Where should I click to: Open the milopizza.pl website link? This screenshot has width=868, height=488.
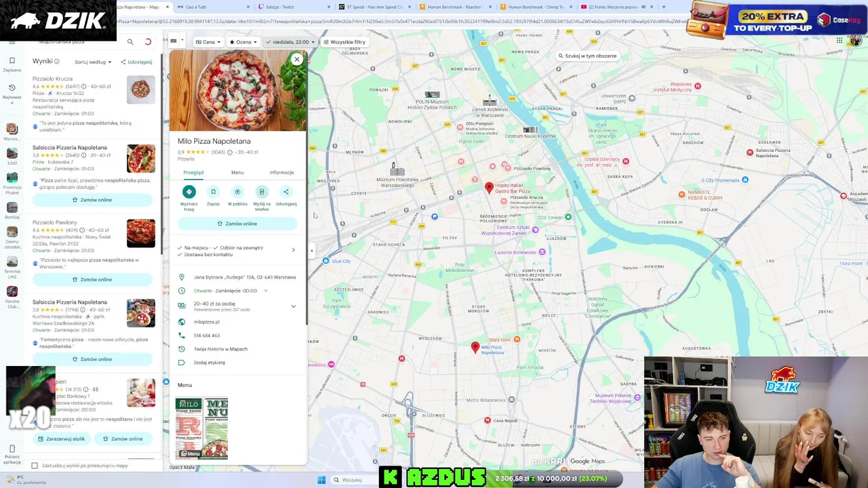point(207,322)
